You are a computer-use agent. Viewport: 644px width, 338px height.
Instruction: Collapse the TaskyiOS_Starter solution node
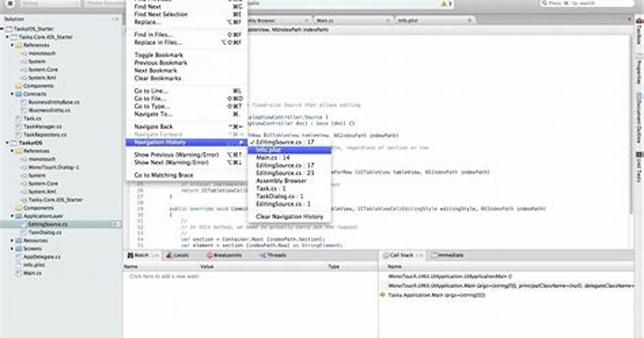[2, 29]
